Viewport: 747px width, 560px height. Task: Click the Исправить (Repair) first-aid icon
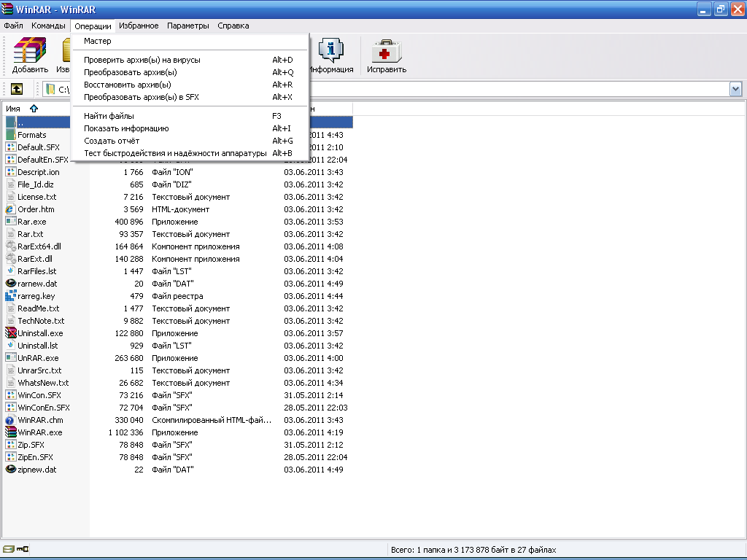(x=386, y=51)
